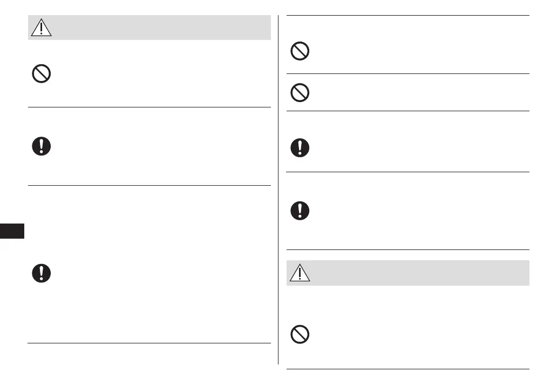Select the lower exclamation icon in the left column
This screenshot has height=392, width=557.
click(x=42, y=273)
